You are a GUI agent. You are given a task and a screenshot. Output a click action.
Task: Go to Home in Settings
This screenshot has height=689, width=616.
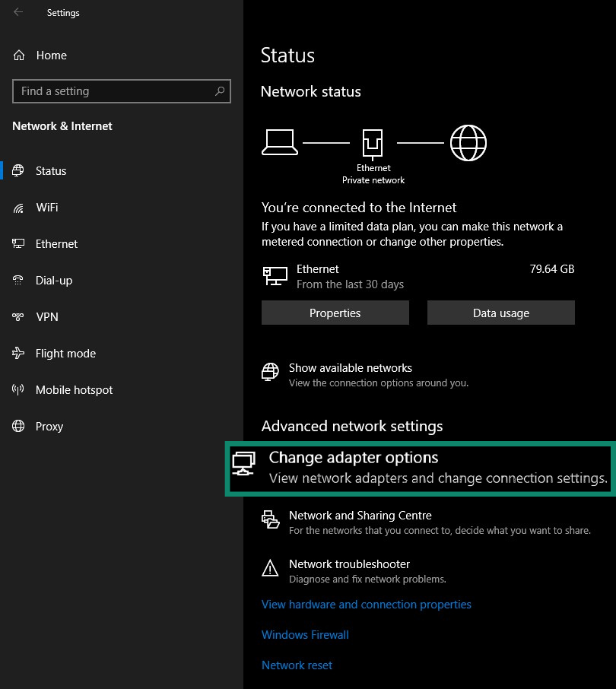(51, 55)
